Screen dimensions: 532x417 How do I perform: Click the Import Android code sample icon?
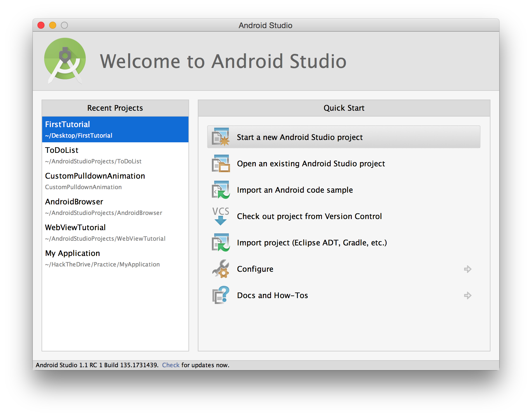pyautogui.click(x=221, y=190)
